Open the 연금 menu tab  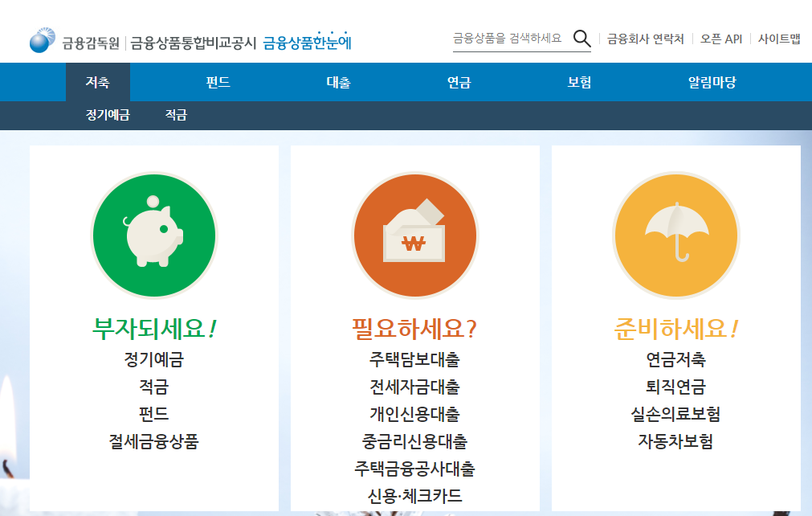point(459,82)
